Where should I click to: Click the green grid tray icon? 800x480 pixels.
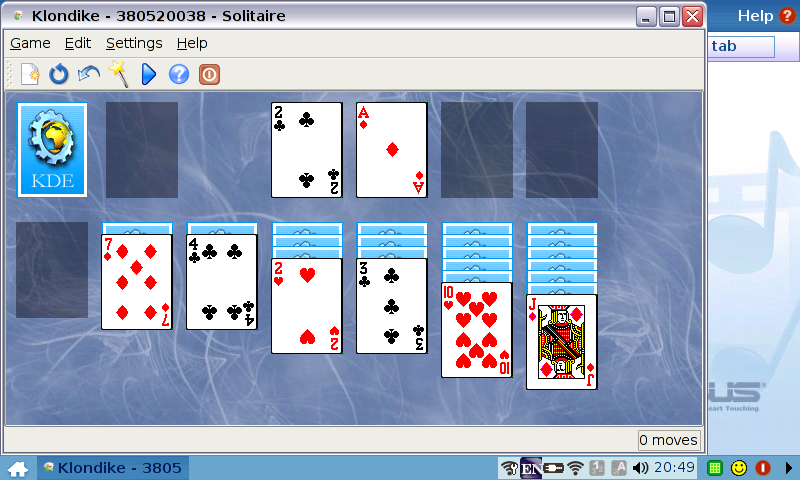point(715,468)
